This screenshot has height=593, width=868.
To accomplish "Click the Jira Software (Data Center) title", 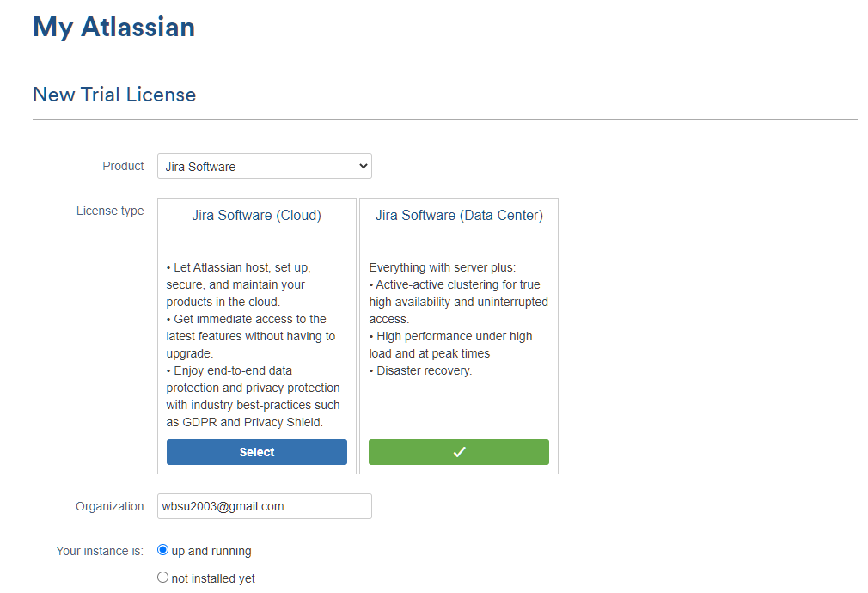I will [459, 216].
